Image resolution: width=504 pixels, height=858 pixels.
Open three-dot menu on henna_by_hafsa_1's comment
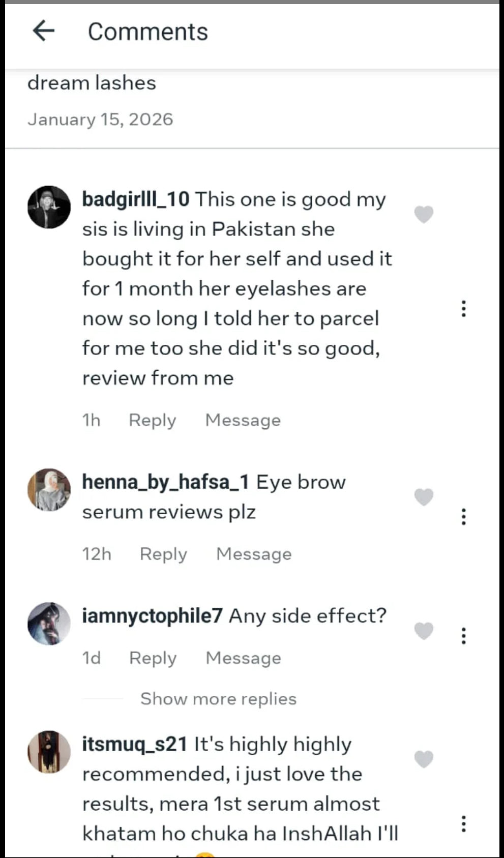[x=463, y=516]
